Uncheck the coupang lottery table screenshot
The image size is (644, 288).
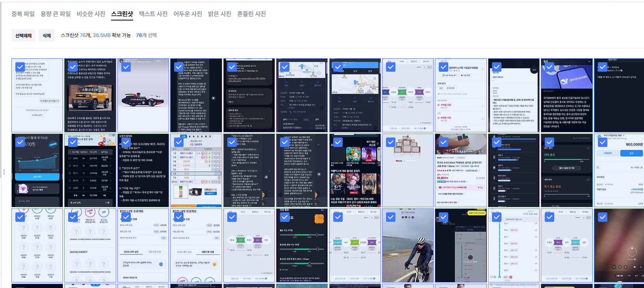(x=179, y=142)
